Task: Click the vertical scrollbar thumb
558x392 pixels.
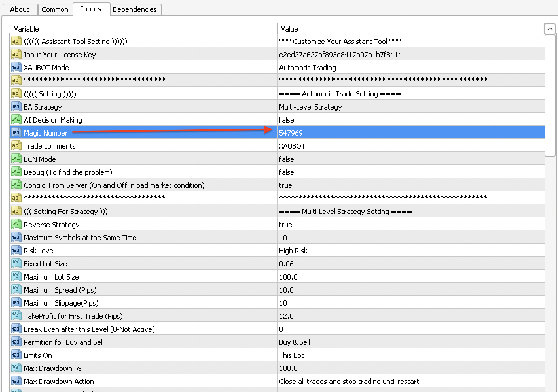Action: (550, 95)
